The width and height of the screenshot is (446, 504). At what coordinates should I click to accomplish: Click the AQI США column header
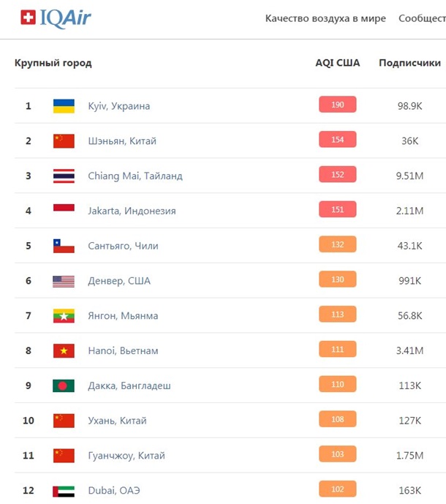point(337,63)
